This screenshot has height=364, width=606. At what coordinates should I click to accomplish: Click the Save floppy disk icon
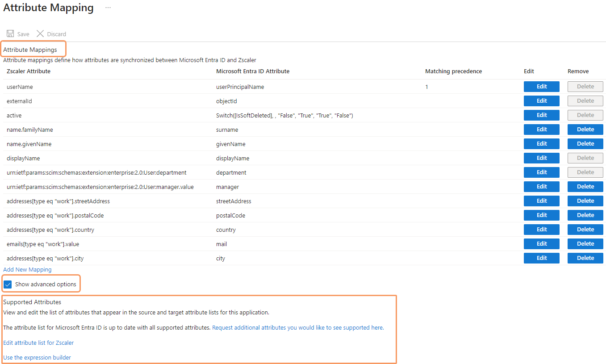click(x=10, y=33)
